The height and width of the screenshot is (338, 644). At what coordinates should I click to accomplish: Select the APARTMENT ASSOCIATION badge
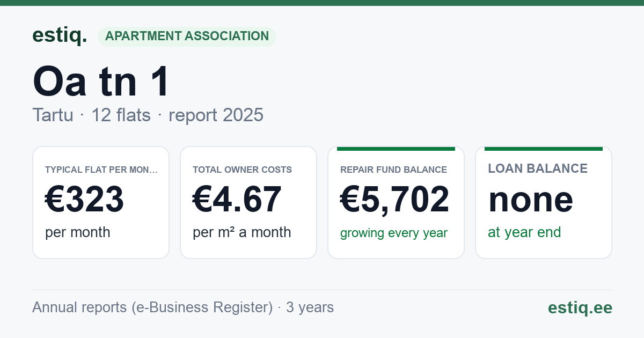[187, 36]
